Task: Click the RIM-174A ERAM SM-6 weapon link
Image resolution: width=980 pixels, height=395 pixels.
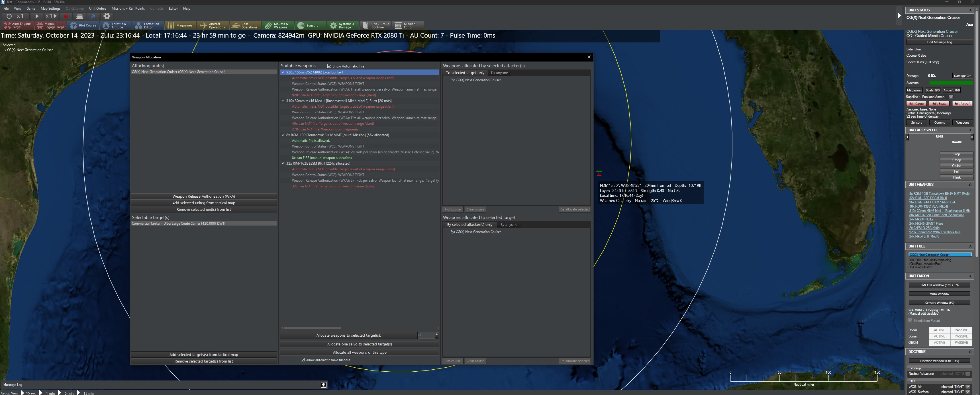Action: coord(932,202)
